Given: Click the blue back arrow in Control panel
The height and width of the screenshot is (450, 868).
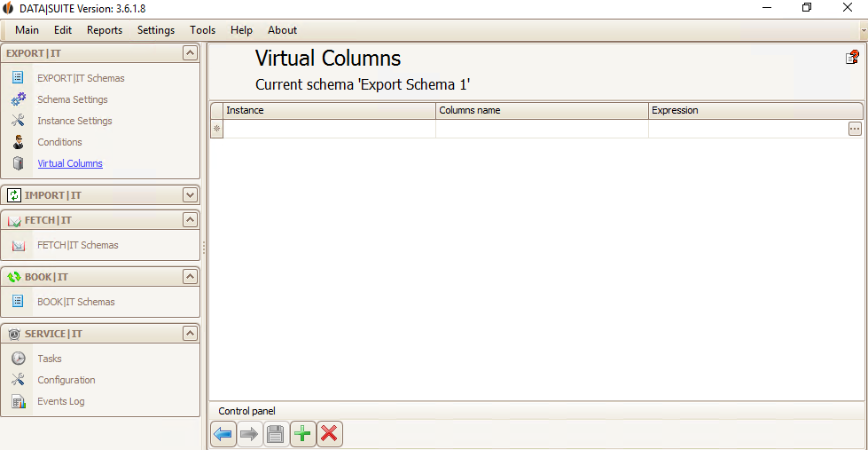Looking at the screenshot, I should pyautogui.click(x=223, y=434).
